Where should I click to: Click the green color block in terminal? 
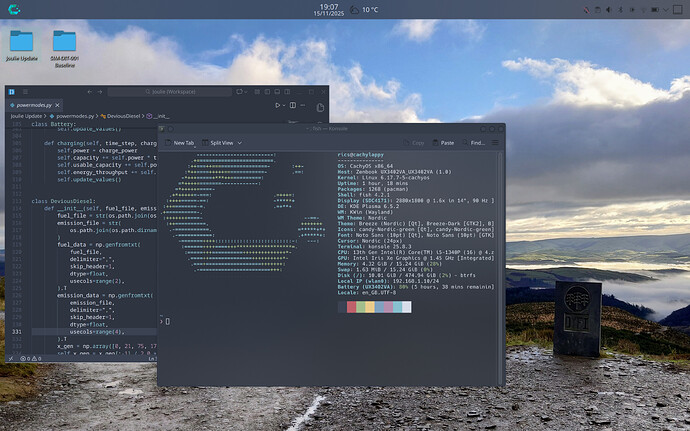tap(360, 307)
